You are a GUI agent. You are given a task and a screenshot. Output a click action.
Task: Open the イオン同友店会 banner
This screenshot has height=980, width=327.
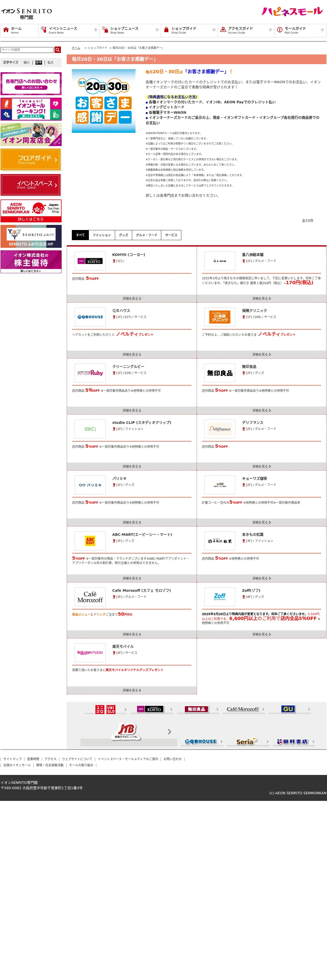pos(31,135)
